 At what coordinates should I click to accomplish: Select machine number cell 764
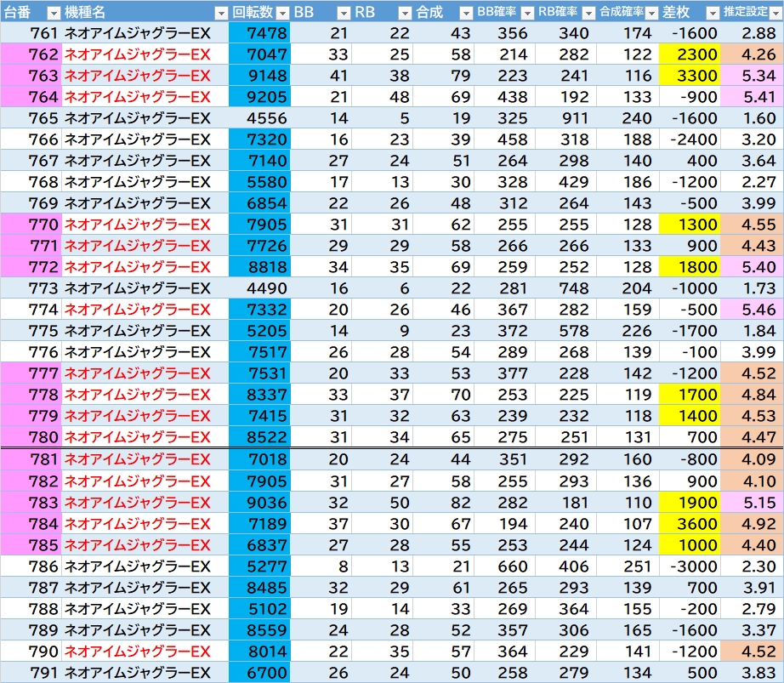click(x=31, y=96)
